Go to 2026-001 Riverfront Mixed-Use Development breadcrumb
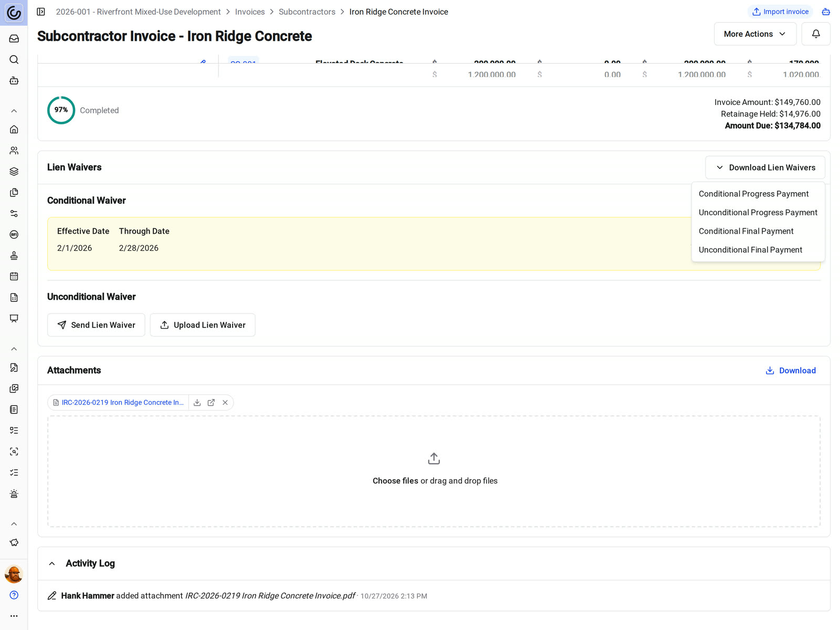Viewport: 840px width, 630px height. [138, 12]
